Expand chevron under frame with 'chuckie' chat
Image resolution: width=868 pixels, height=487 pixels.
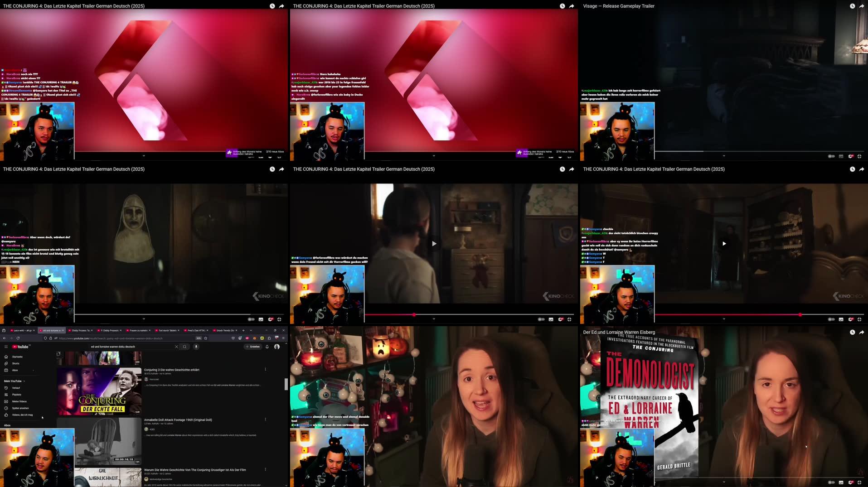(724, 319)
